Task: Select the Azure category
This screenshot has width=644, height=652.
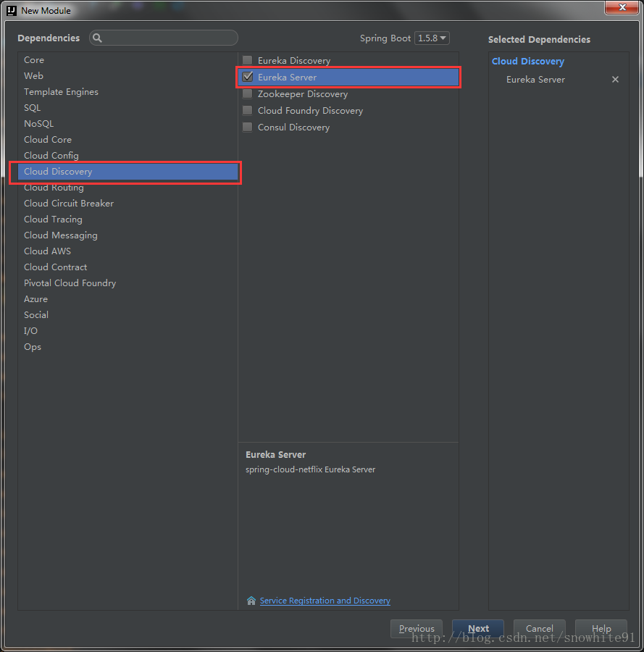Action: pos(127,298)
